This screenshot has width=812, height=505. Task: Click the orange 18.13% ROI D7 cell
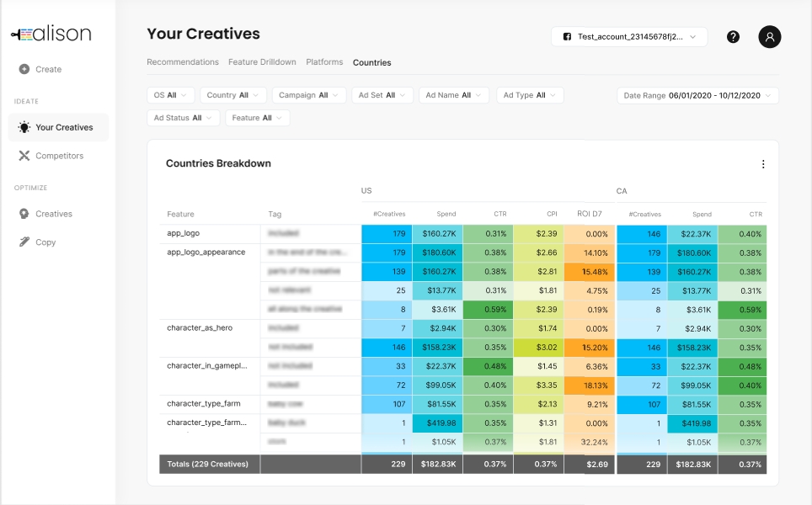tap(589, 385)
